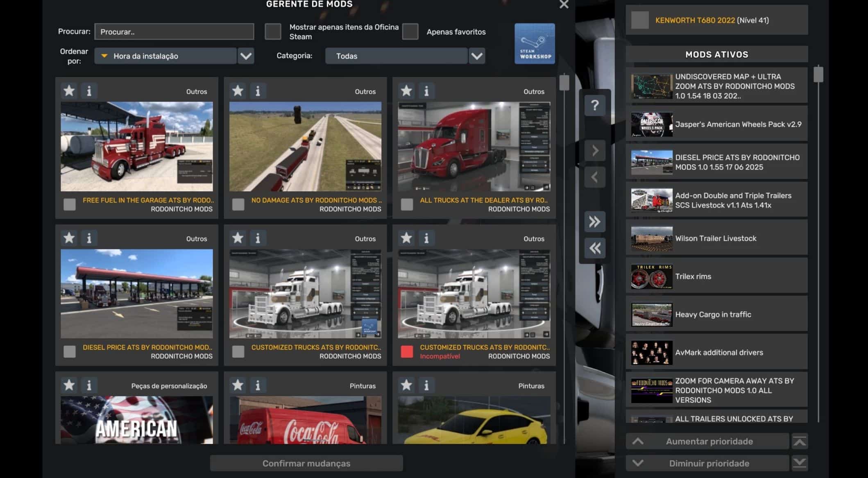The image size is (868, 478).
Task: Activate selected mod with single right arrow
Action: [594, 151]
